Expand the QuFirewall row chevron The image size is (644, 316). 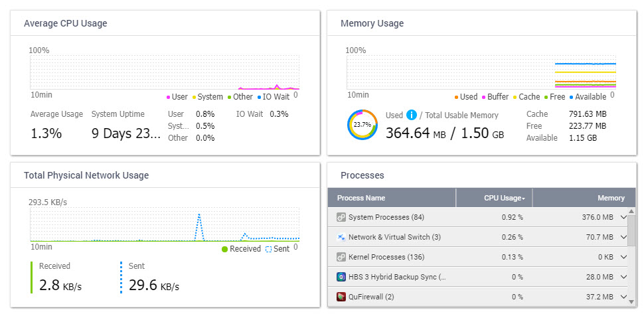[x=623, y=296]
